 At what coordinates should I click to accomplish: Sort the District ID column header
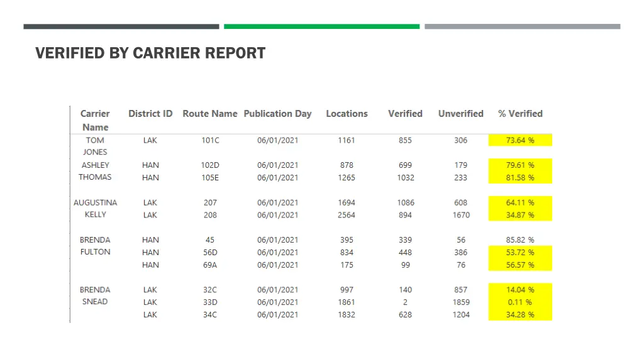click(x=150, y=114)
